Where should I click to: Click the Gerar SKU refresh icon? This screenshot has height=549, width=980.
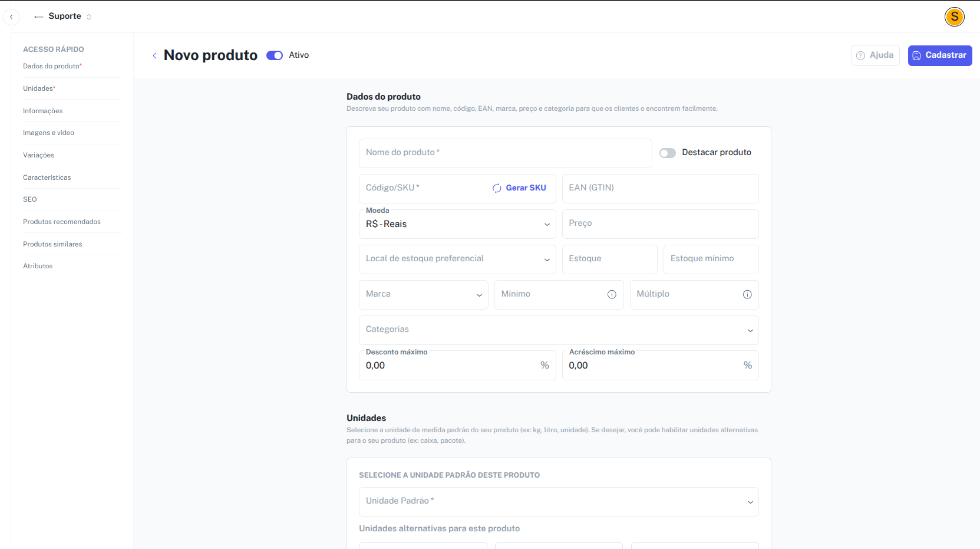[497, 188]
